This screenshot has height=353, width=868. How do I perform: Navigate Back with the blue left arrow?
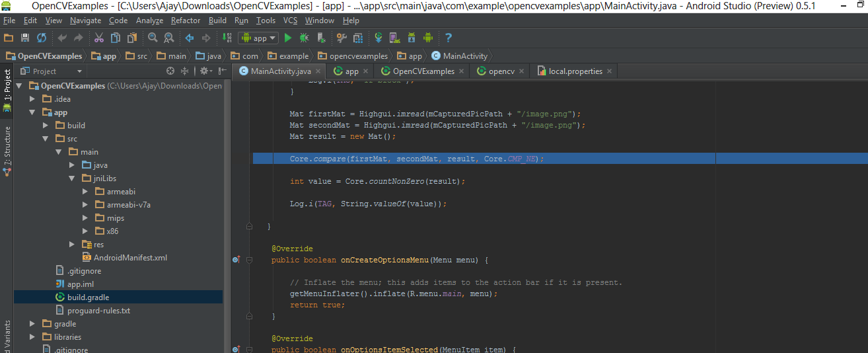click(190, 38)
